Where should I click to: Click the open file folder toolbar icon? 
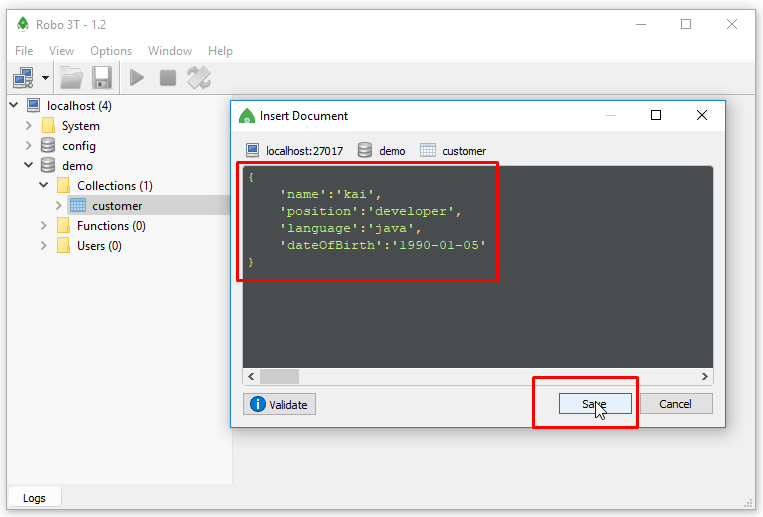pos(71,78)
